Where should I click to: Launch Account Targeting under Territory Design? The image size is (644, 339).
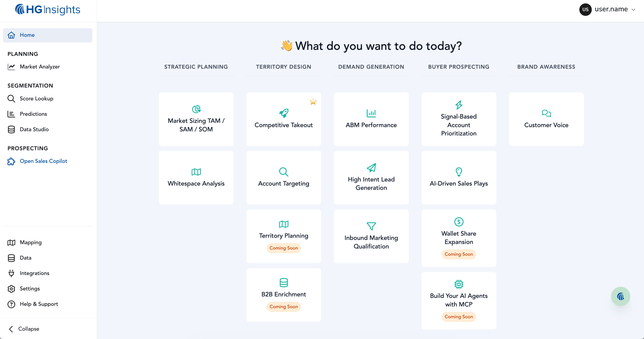tap(283, 177)
